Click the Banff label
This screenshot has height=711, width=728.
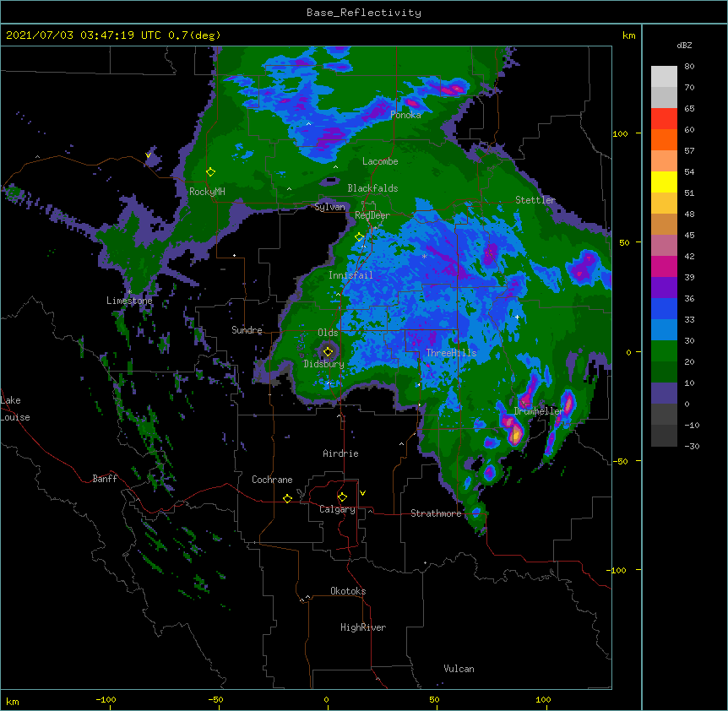click(x=105, y=479)
